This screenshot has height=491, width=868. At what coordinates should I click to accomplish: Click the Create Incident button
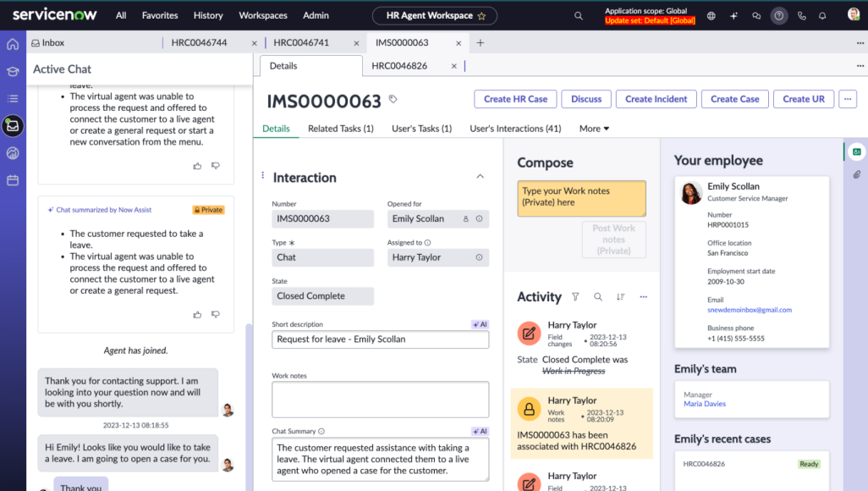pos(656,98)
